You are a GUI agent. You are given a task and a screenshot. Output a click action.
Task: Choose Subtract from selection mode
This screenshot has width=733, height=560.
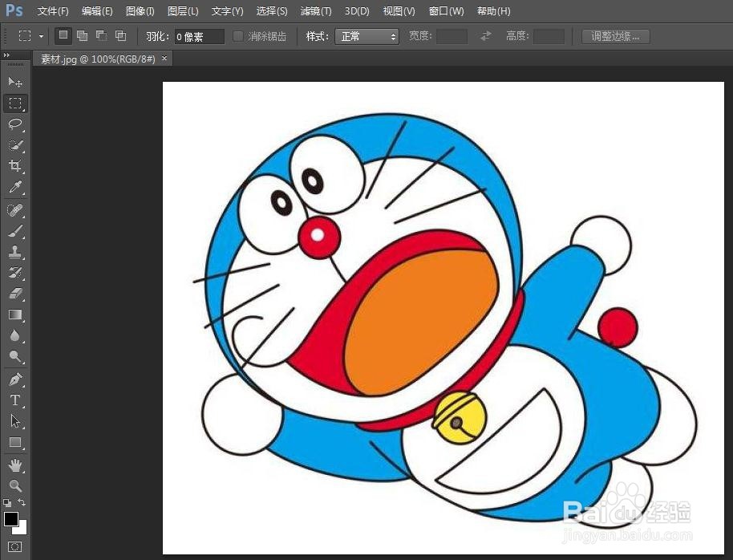pyautogui.click(x=101, y=35)
